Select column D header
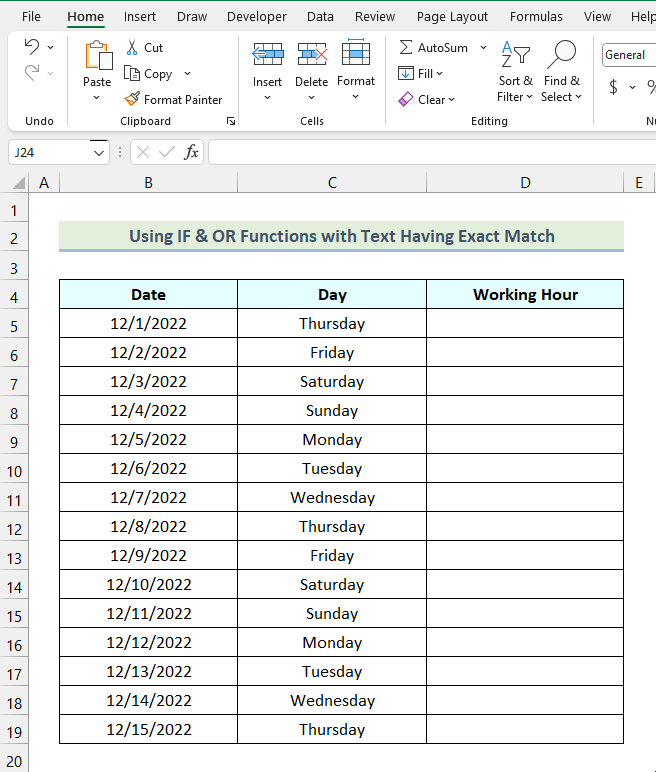Image resolution: width=656 pixels, height=772 pixels. point(525,183)
